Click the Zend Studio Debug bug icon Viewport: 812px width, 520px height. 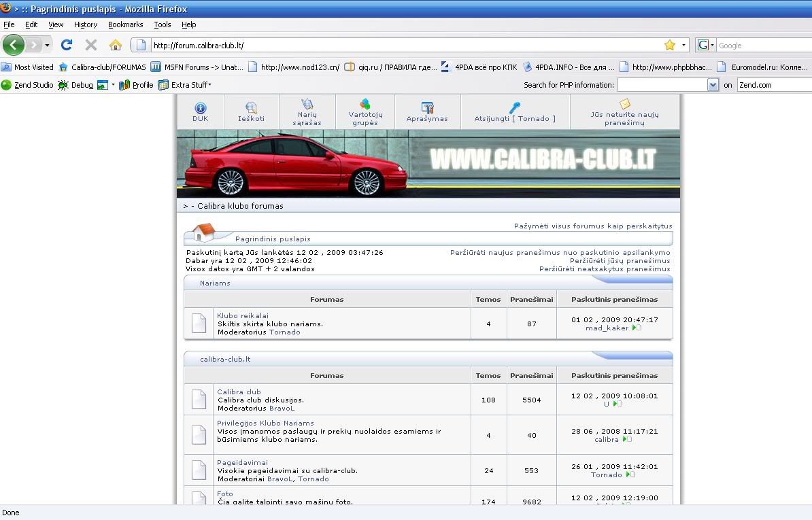(63, 85)
